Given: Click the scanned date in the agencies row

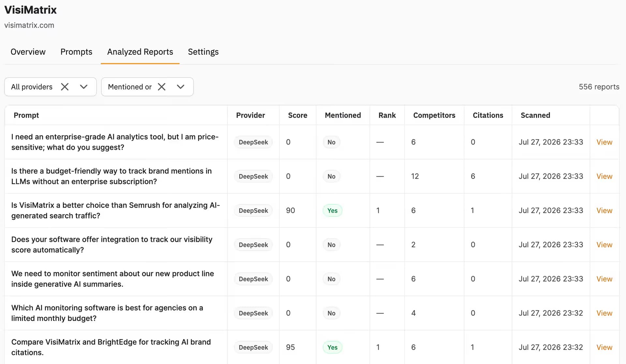Looking at the screenshot, I should (551, 313).
